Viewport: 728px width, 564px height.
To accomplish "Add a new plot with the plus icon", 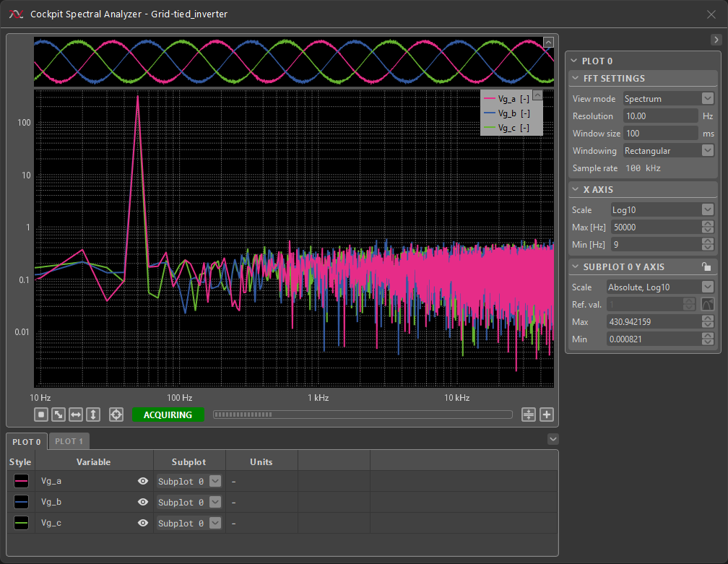I will coord(547,415).
